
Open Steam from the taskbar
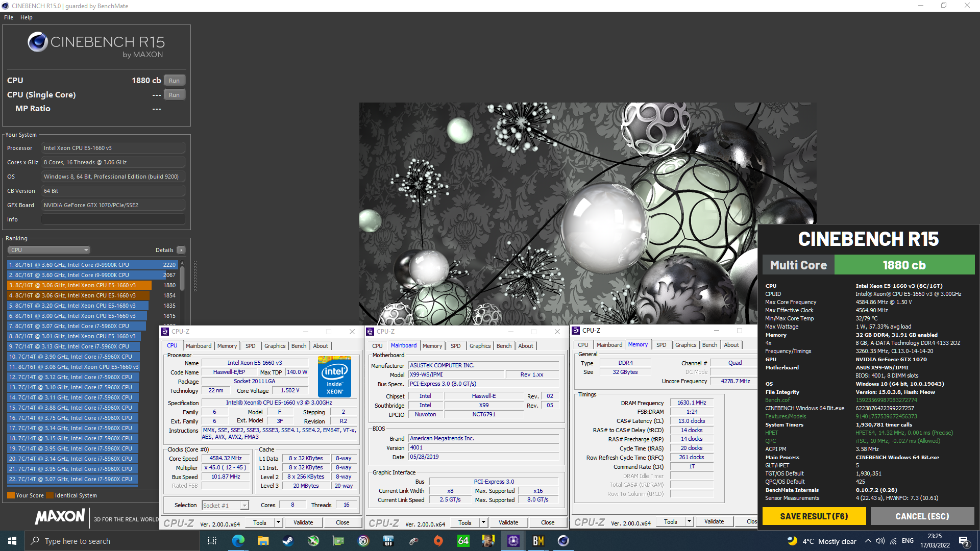tap(288, 541)
